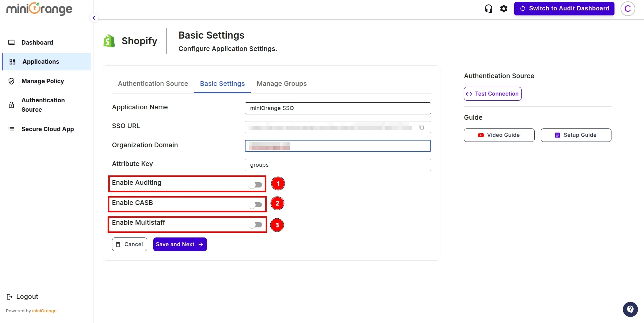Click the Test Connection button
644x323 pixels.
[492, 94]
